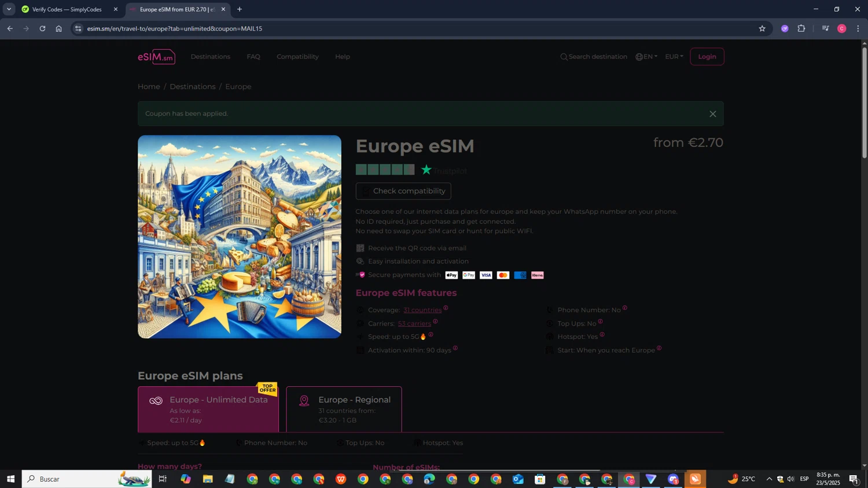This screenshot has height=488, width=868.
Task: Expand the EN language dropdown
Action: tap(647, 57)
